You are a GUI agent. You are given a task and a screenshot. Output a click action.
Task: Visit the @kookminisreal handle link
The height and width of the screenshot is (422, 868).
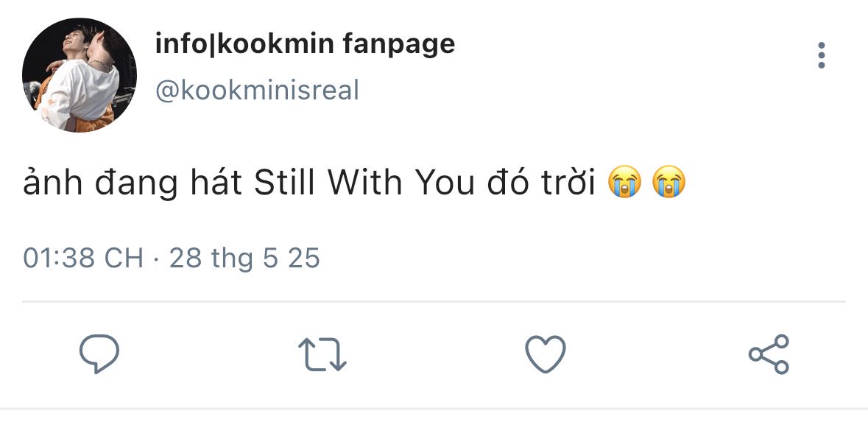(x=257, y=91)
